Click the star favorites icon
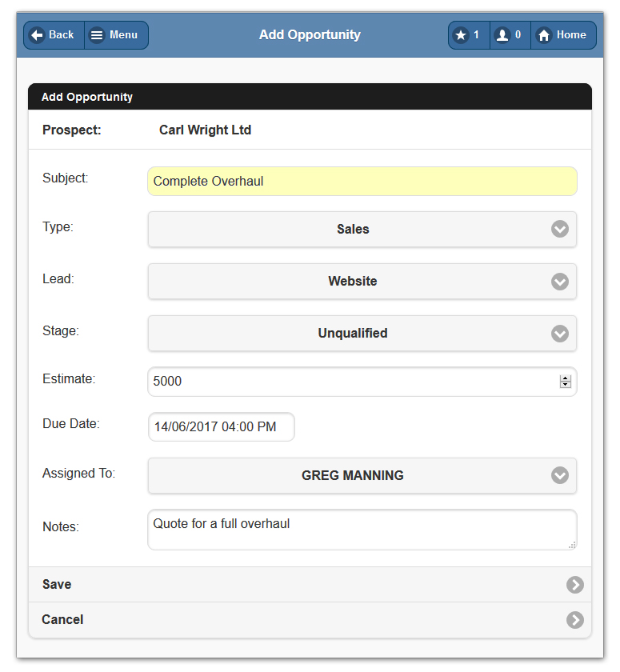The height and width of the screenshot is (672, 620). click(461, 35)
